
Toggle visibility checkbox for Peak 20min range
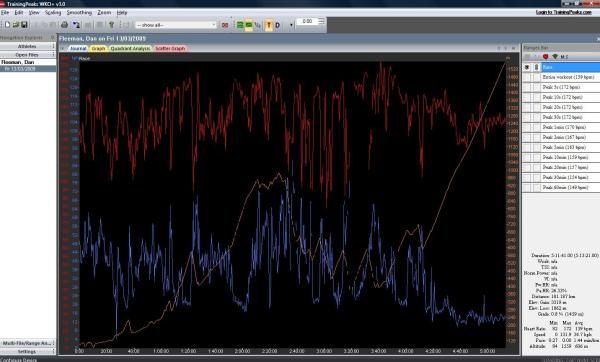click(x=527, y=167)
